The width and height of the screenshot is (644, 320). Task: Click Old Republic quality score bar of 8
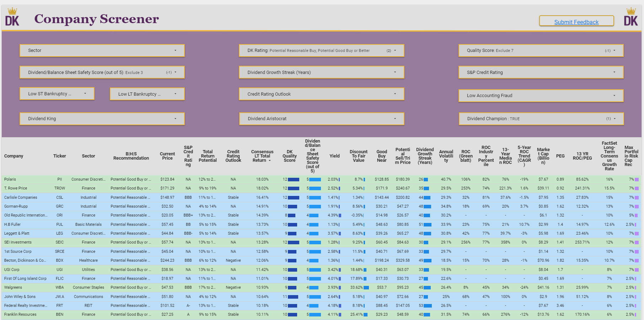[291, 215]
